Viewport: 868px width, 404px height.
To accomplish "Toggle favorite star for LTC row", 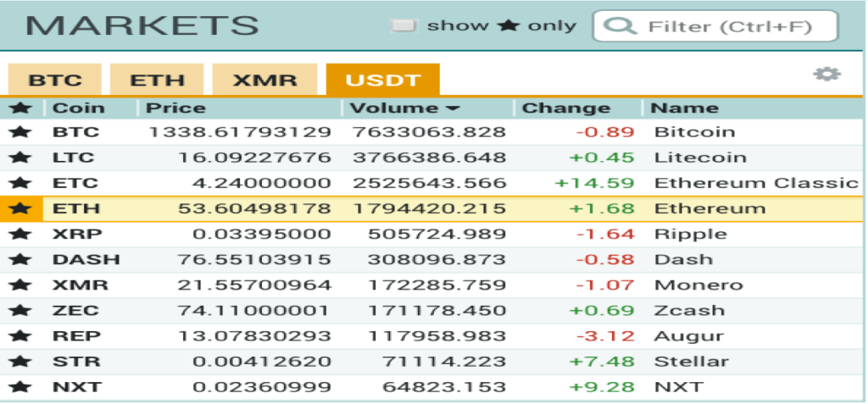I will tap(20, 158).
